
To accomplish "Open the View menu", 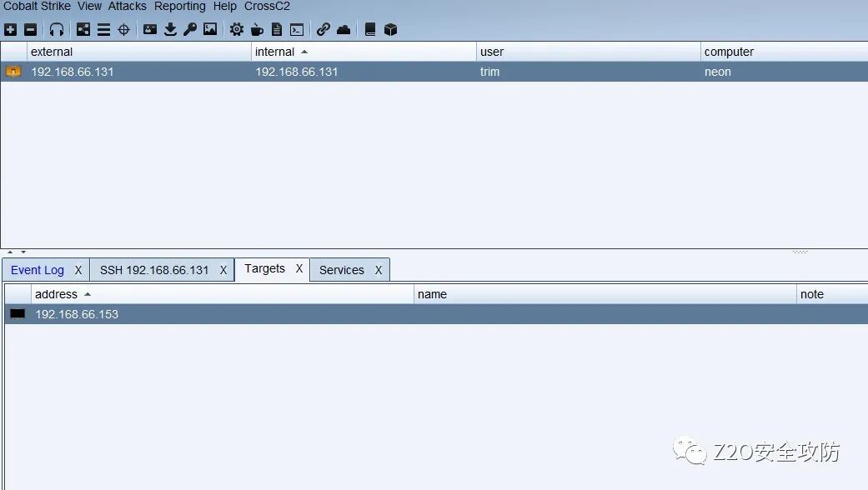I will pyautogui.click(x=89, y=6).
